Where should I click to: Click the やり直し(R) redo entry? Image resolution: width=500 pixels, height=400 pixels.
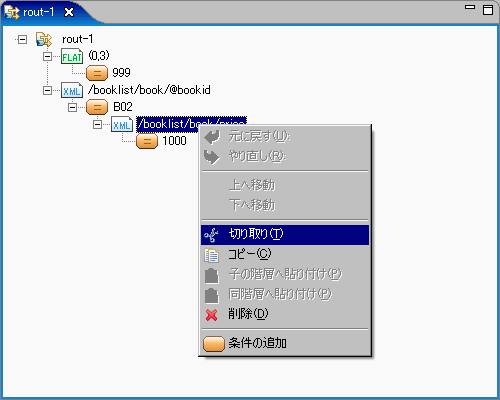tap(285, 157)
